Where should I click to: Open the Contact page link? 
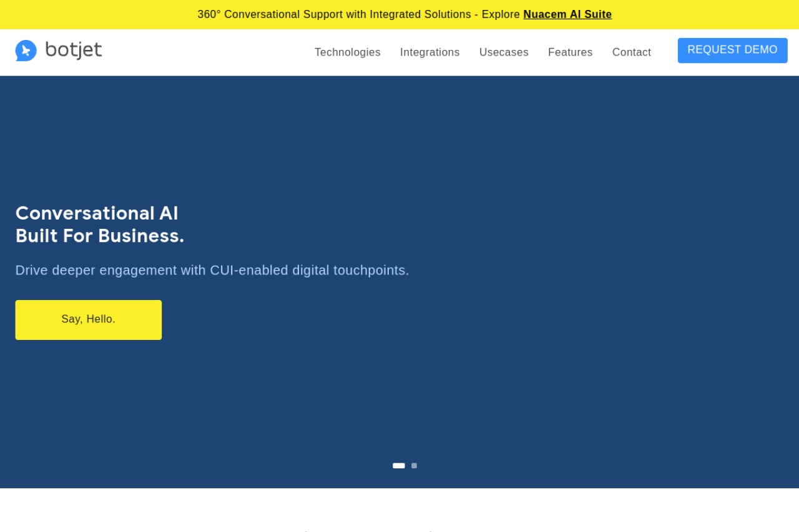(x=632, y=52)
